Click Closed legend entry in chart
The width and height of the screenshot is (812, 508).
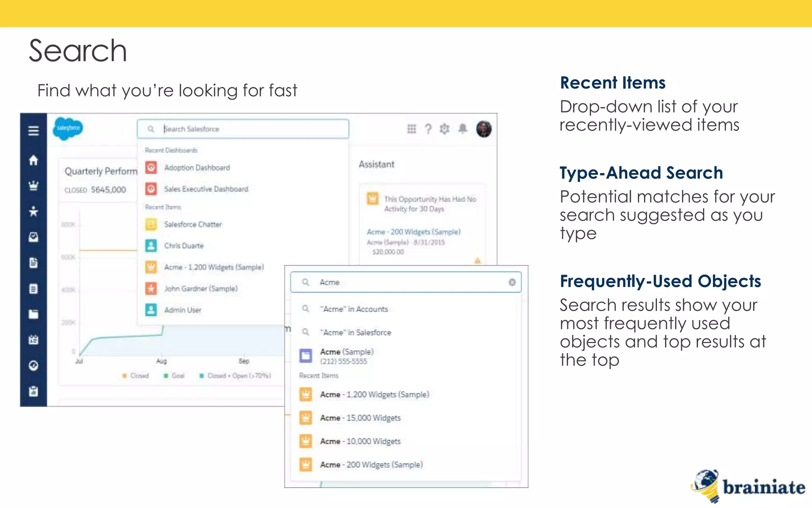136,375
